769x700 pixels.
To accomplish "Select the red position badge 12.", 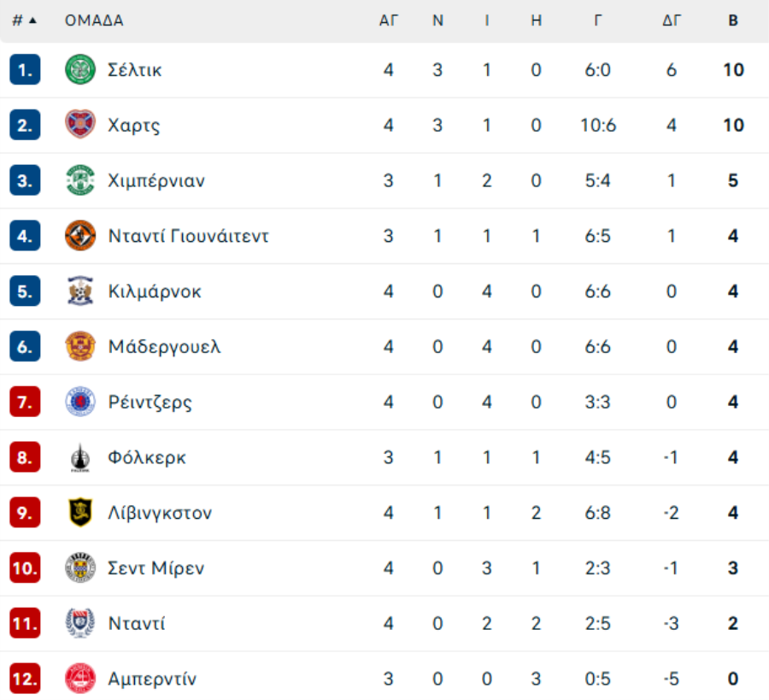I will [25, 679].
